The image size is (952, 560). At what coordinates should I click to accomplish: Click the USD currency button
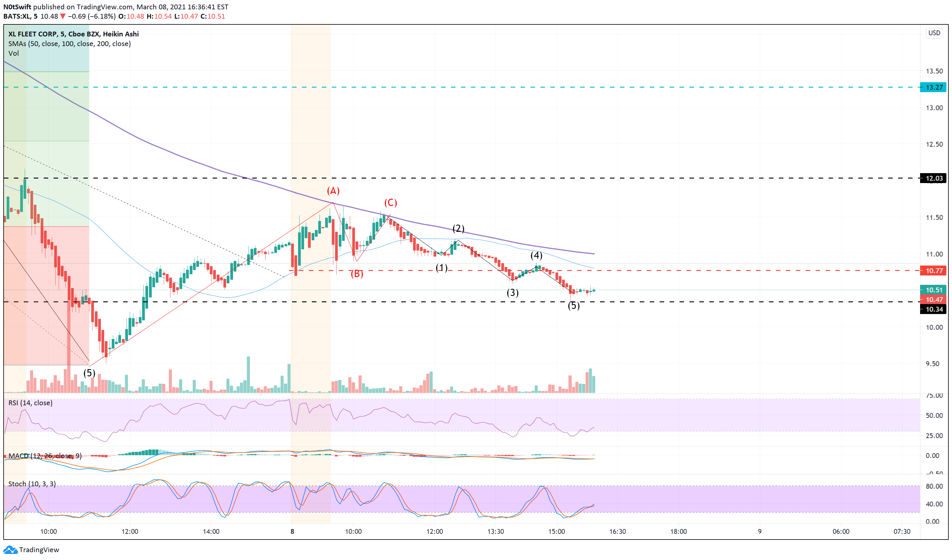934,33
